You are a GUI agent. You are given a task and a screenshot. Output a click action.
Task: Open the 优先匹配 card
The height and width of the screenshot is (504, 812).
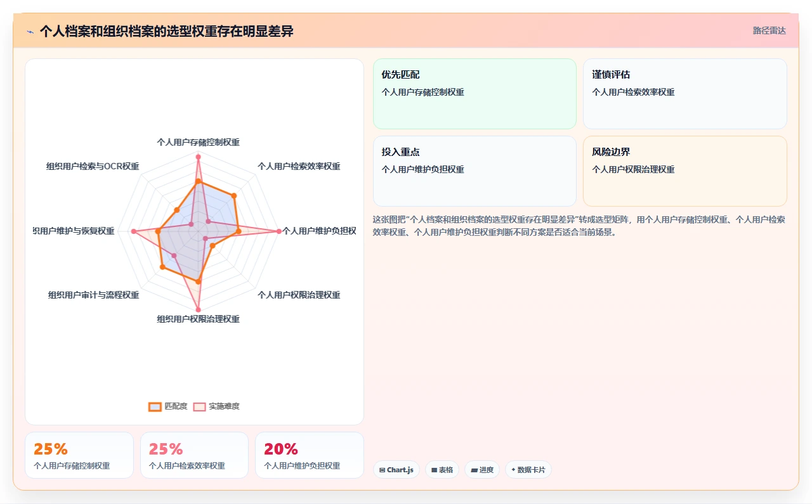coord(475,94)
